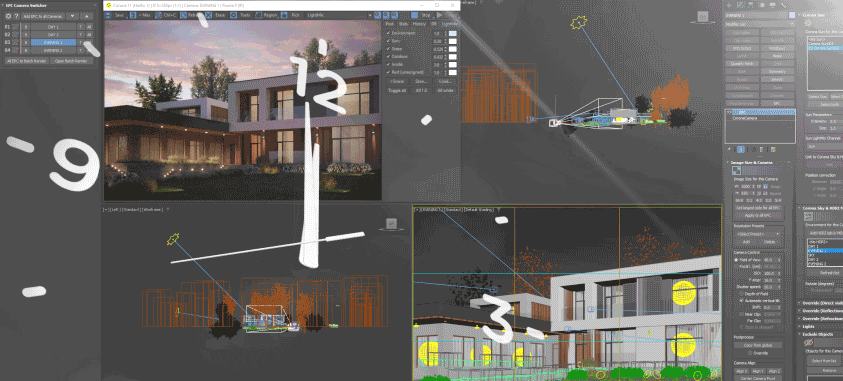
Task: Switch to the History tab in VFB
Action: click(x=420, y=24)
